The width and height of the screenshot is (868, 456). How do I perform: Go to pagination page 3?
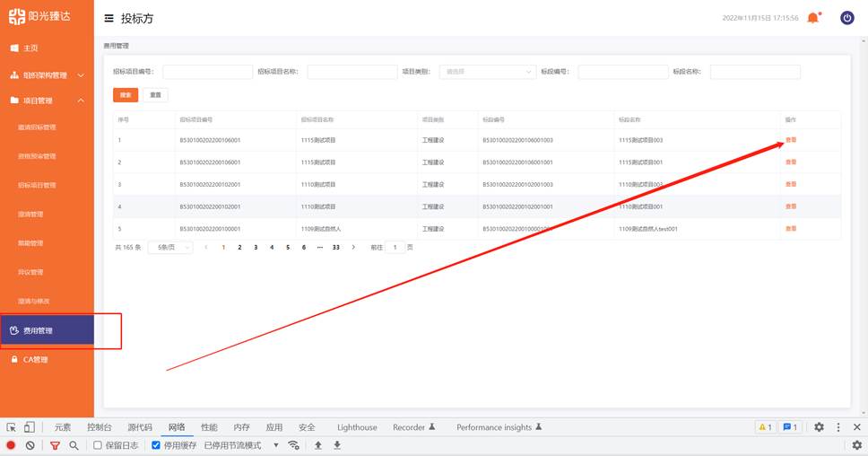click(256, 247)
